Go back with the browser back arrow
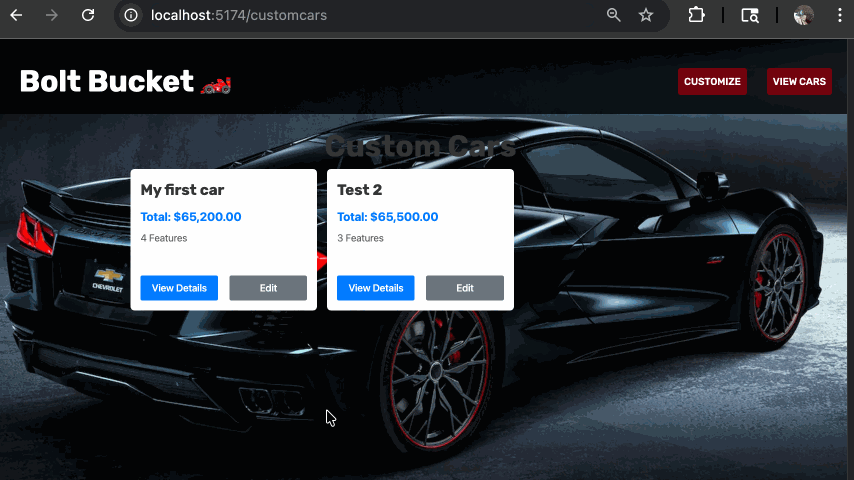This screenshot has width=854, height=480. tap(16, 15)
